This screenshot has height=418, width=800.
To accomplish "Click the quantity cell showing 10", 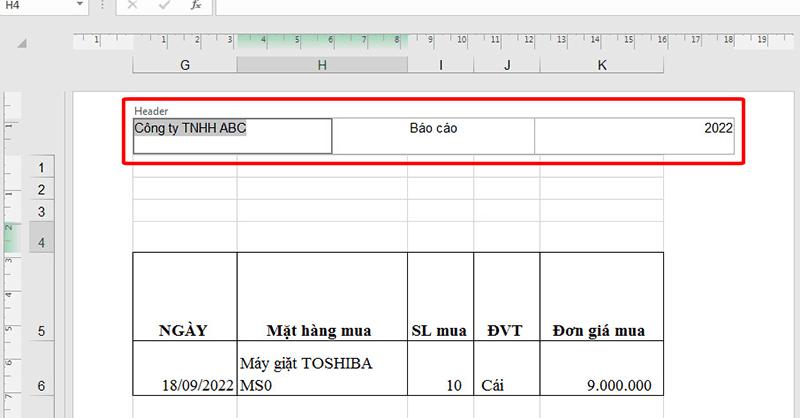I will click(x=440, y=368).
